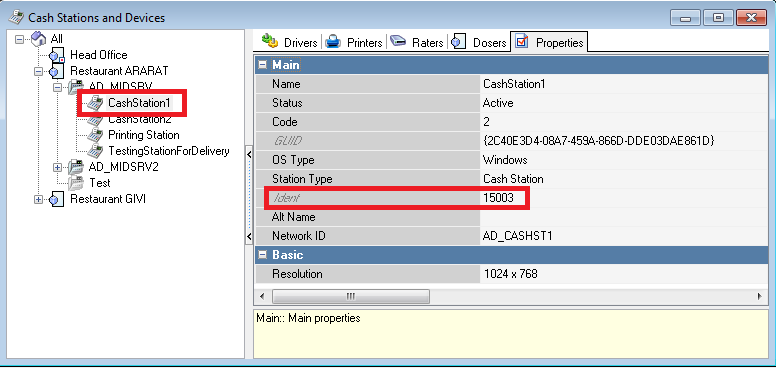Click the scrollbar right arrow

(x=759, y=296)
